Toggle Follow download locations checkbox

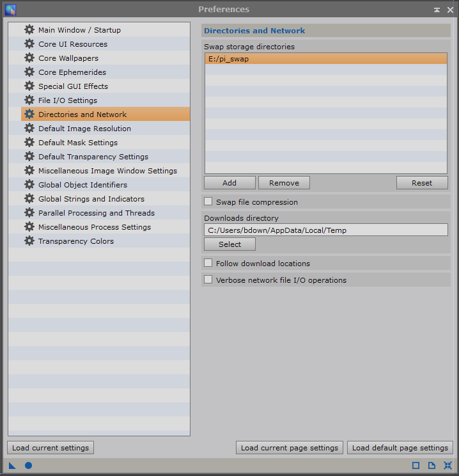click(x=208, y=263)
